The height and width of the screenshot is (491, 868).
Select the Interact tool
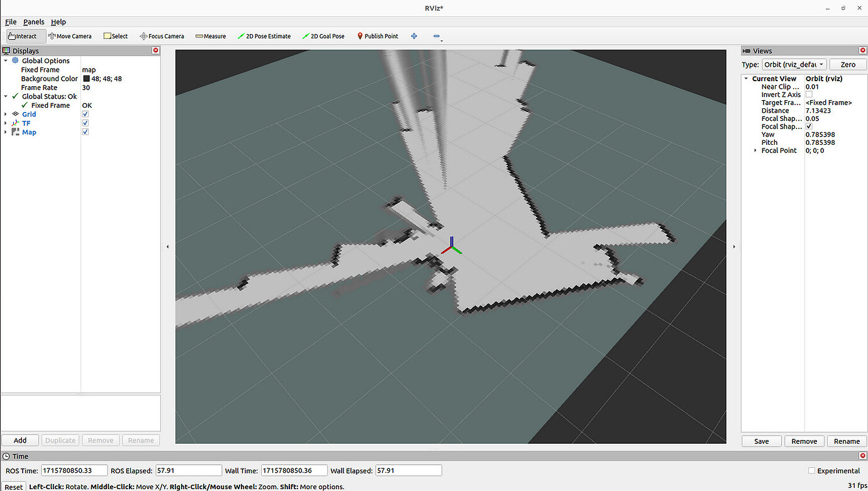point(24,36)
